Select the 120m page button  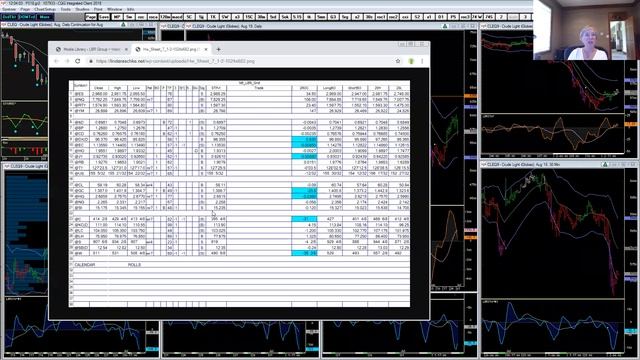(165, 17)
